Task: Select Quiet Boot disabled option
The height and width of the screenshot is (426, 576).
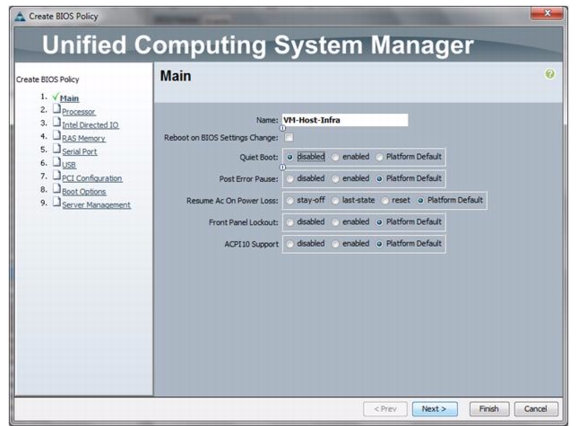Action: tap(290, 157)
